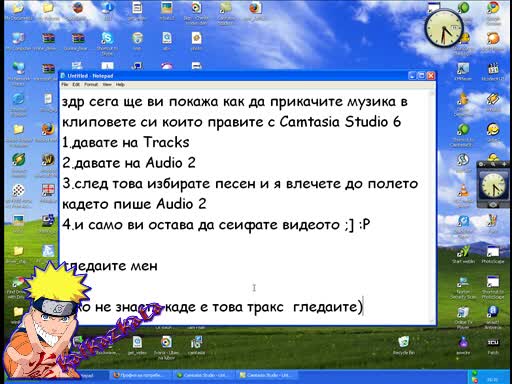Open the Format menu in Notepad
512x384 pixels.
click(x=91, y=85)
